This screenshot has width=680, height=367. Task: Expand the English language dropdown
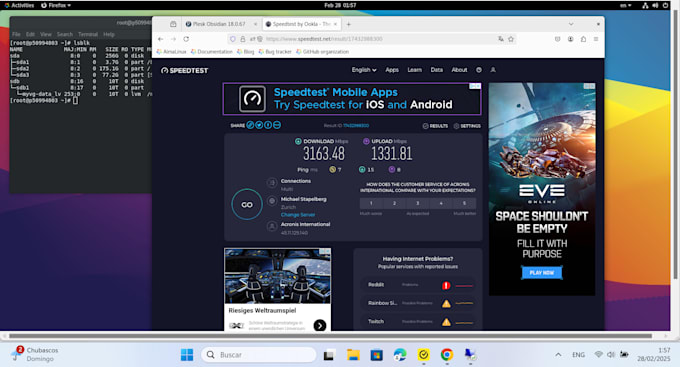[x=364, y=70]
